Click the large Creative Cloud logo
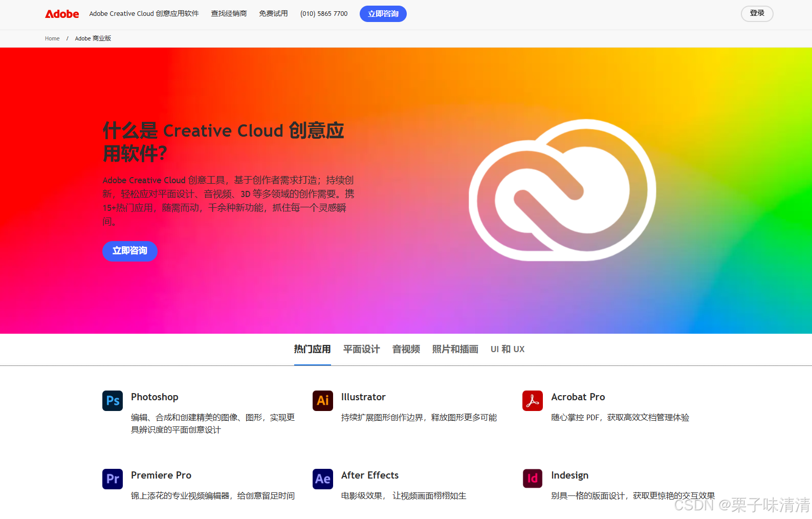Viewport: 812px width, 519px height. pos(562,190)
